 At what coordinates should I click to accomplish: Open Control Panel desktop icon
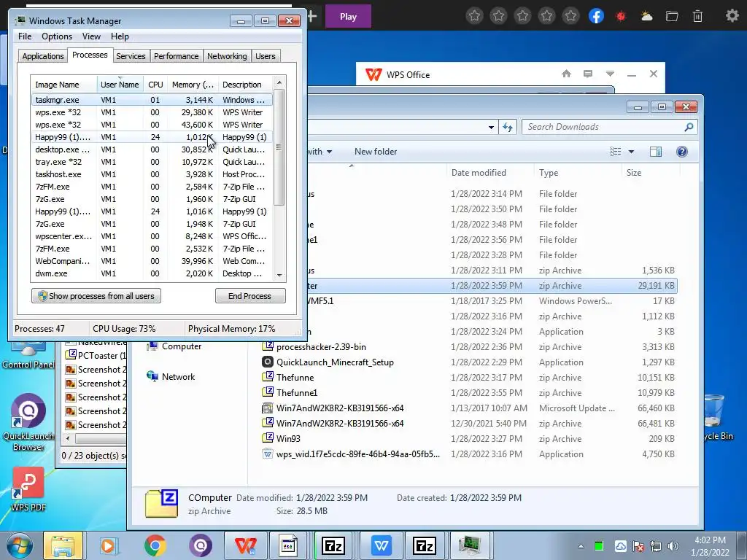click(28, 355)
